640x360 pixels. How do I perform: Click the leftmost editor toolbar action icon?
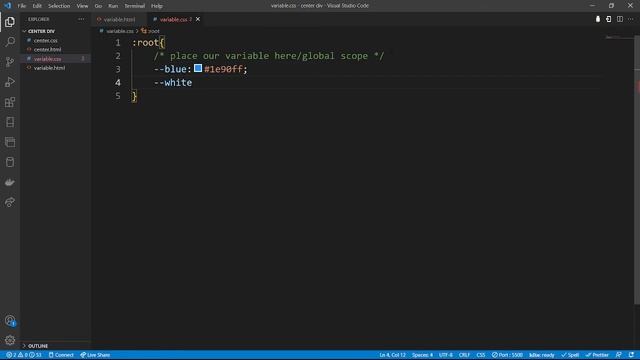pos(598,19)
